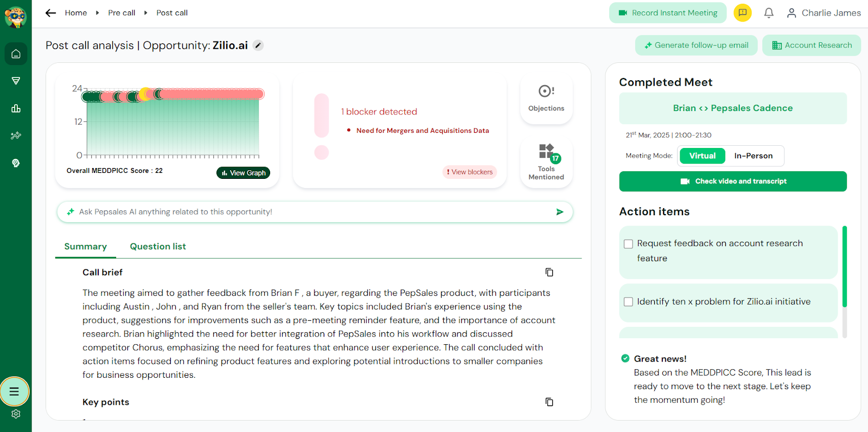Open Brian <> Pepsales Cadence meeting
This screenshot has width=868, height=432.
tap(733, 108)
